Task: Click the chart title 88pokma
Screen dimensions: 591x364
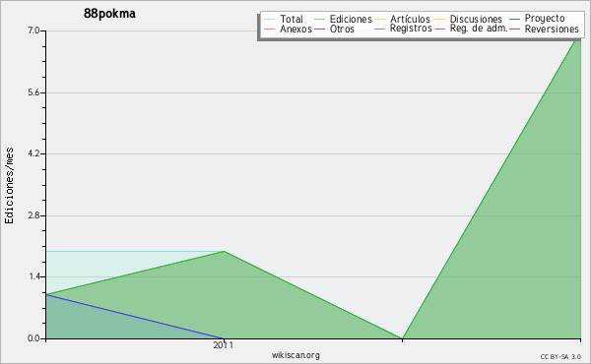Action: click(x=109, y=14)
